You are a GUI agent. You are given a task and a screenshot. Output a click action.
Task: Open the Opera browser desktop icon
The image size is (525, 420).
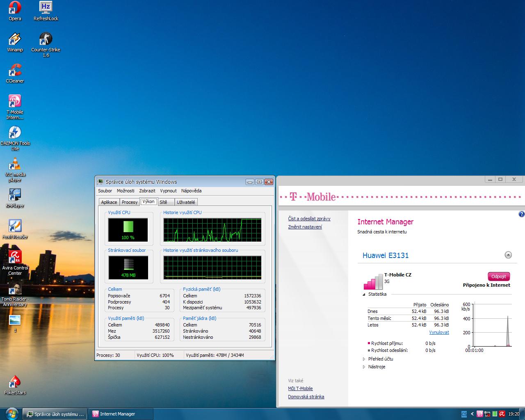[x=15, y=8]
